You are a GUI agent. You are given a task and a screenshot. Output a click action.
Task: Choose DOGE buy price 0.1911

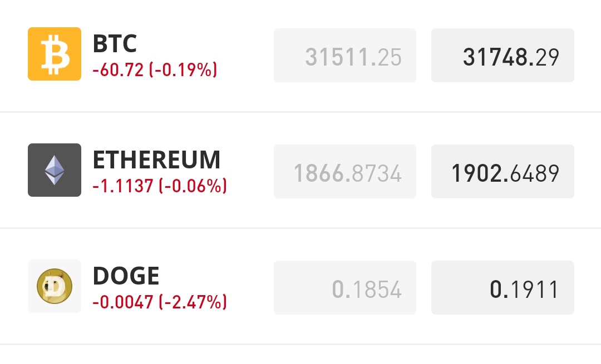(503, 288)
